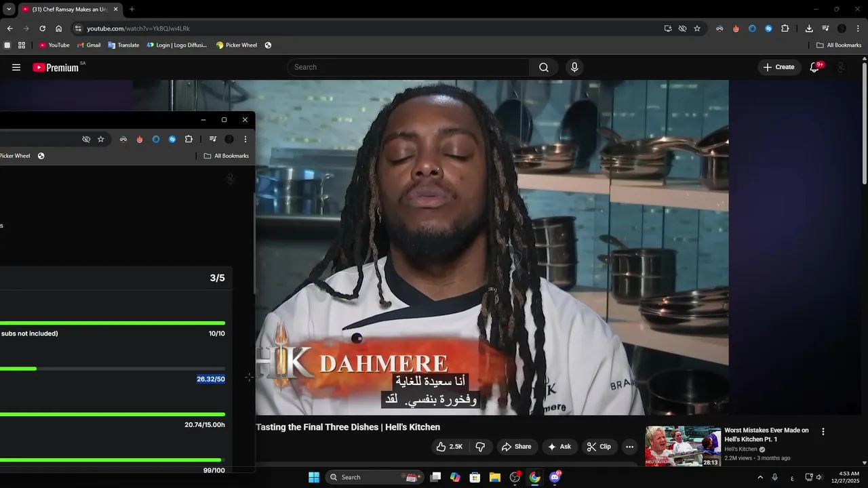Open Discord from taskbar
Viewport: 868px width, 488px height.
555,477
